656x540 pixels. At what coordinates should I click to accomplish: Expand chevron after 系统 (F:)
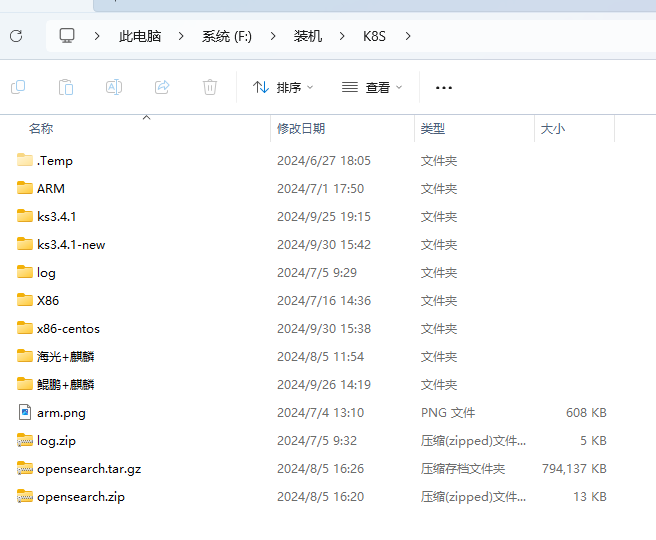click(273, 36)
